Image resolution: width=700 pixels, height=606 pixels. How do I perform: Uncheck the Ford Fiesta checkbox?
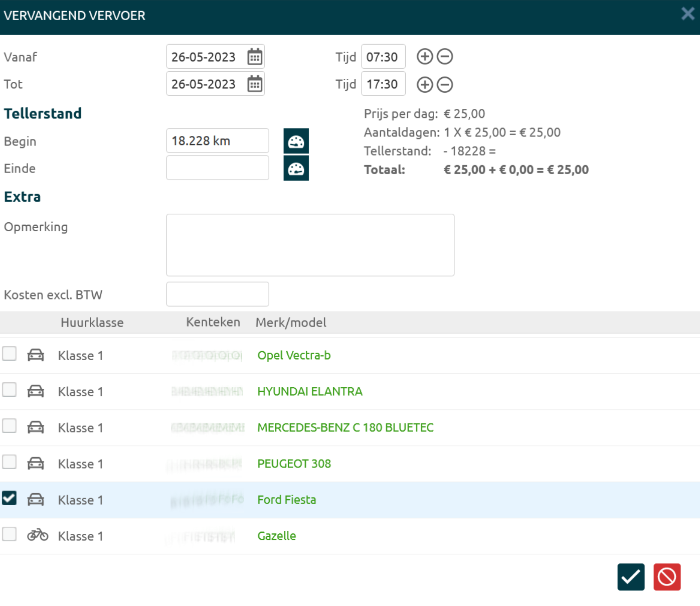coord(10,498)
